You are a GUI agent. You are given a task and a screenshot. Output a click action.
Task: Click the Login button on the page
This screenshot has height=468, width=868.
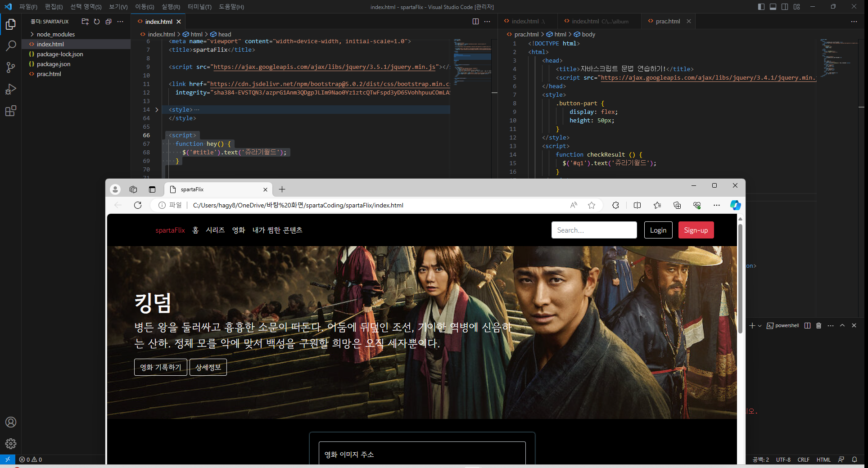tap(658, 230)
